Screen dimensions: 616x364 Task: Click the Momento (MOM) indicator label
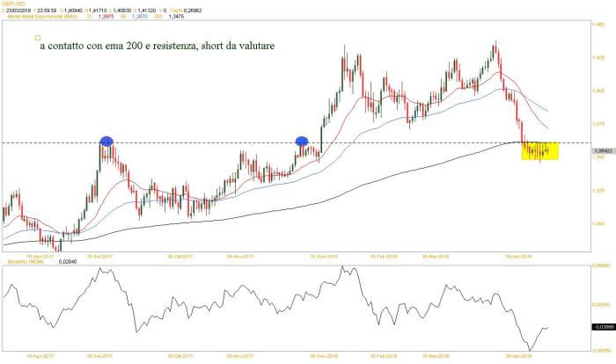pos(25,262)
